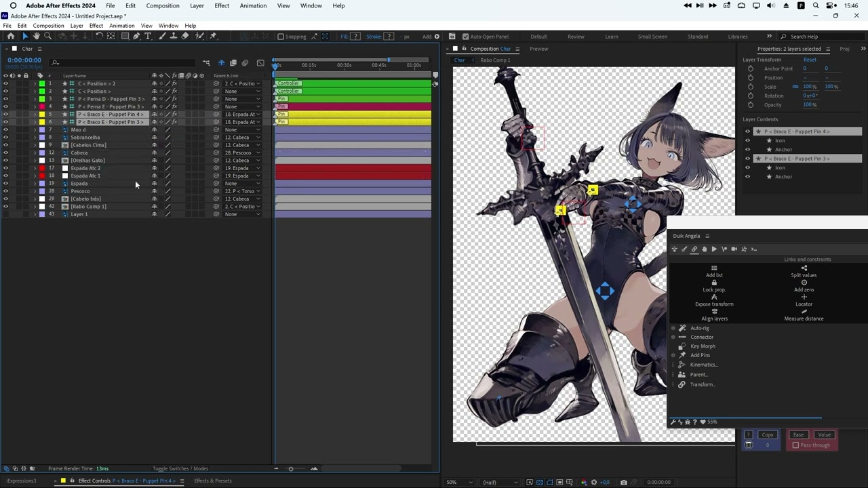The width and height of the screenshot is (868, 488).
Task: Hide the Mao d layer
Action: (5, 129)
